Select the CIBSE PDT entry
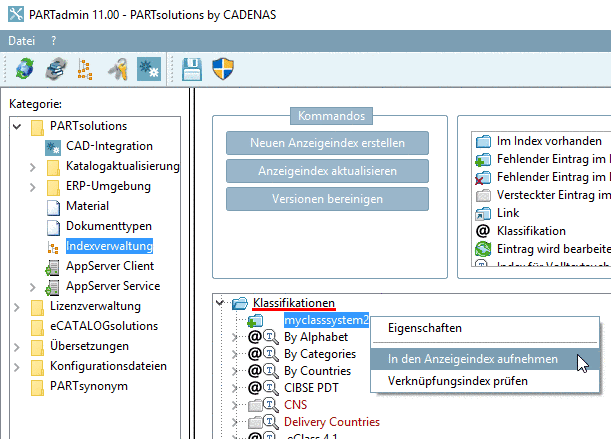Viewport: 611px width, 439px height. tap(311, 388)
